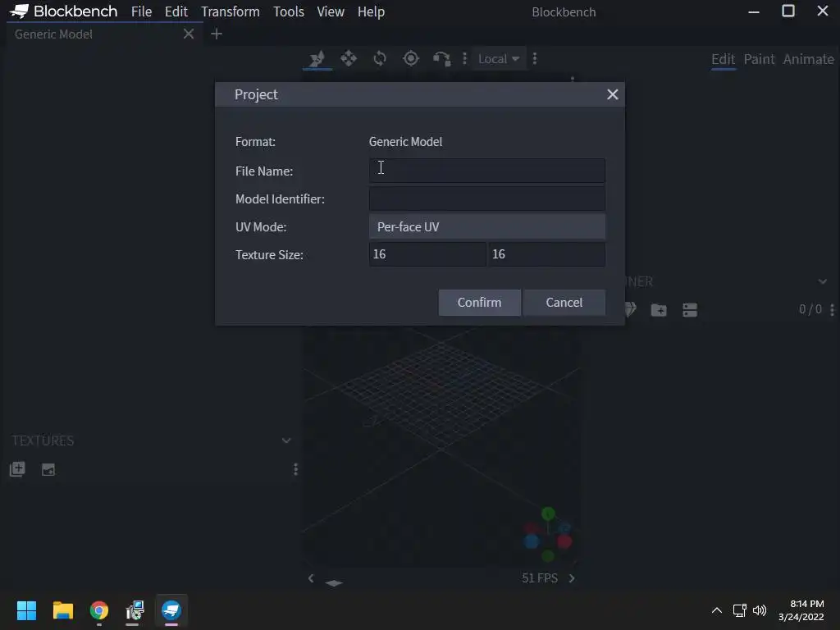
Task: Open the tool options three-dot menu
Action: [x=464, y=58]
